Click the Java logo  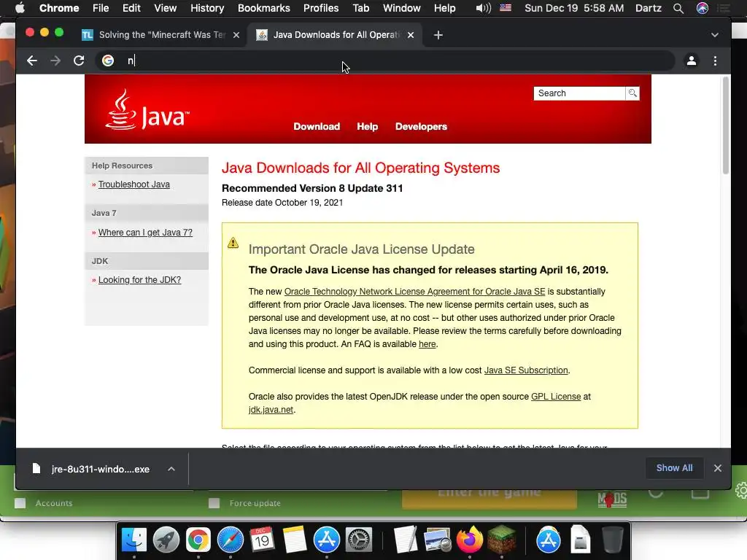(147, 110)
